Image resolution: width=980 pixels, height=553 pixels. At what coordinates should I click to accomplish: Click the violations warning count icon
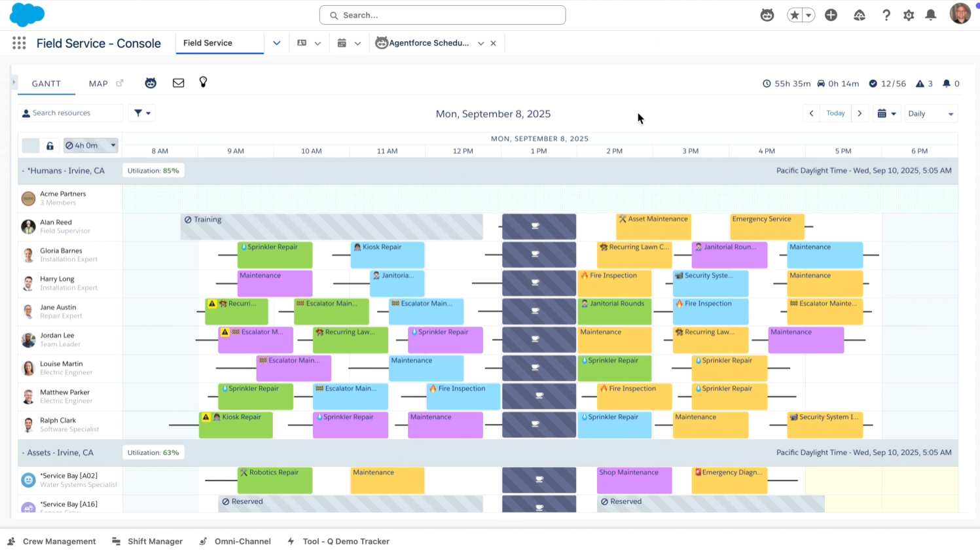click(x=924, y=84)
